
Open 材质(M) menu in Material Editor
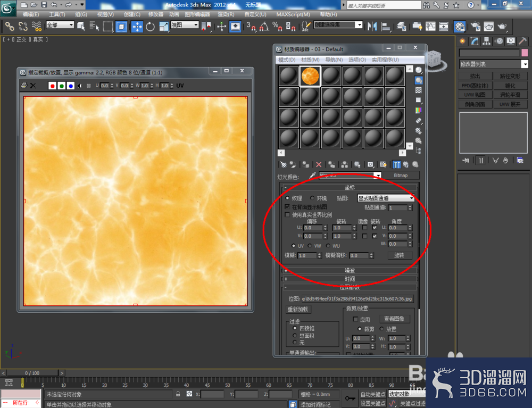310,60
